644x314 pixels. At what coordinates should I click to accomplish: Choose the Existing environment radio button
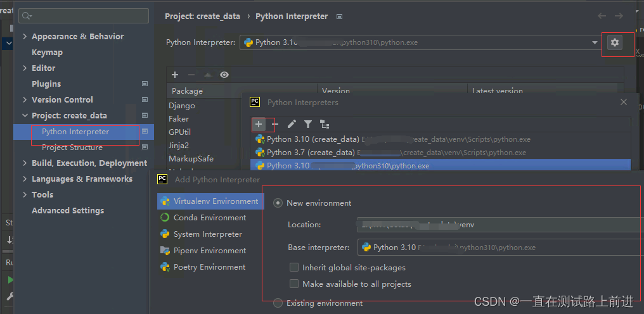(x=278, y=303)
